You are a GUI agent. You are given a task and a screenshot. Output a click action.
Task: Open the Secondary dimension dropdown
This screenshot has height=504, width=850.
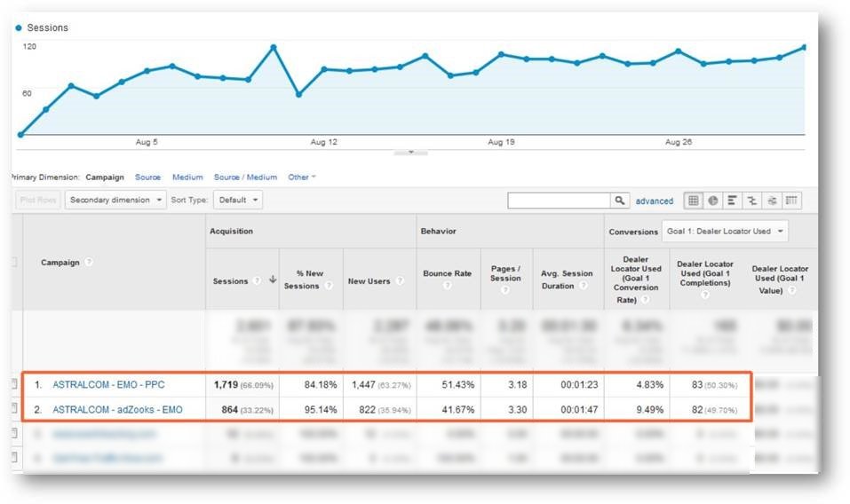tap(115, 201)
